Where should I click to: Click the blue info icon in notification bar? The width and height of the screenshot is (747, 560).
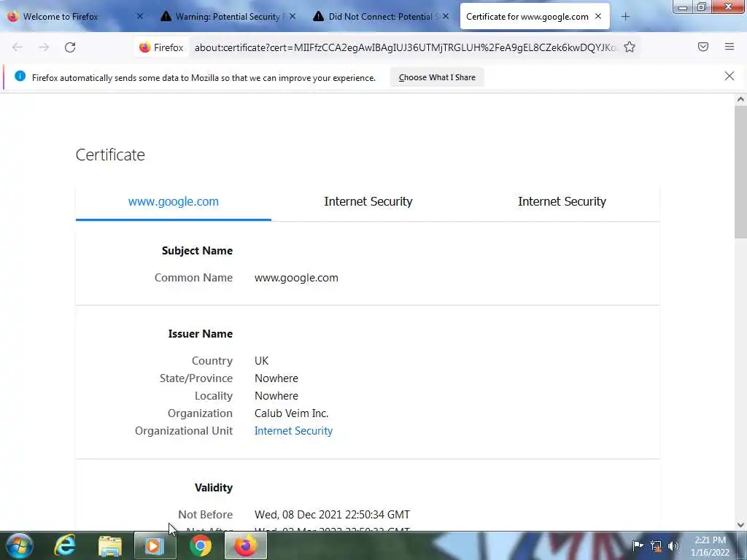pyautogui.click(x=20, y=76)
